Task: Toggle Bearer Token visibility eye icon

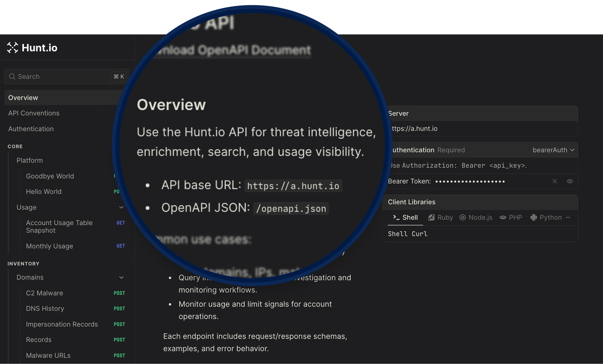Action: [x=569, y=181]
